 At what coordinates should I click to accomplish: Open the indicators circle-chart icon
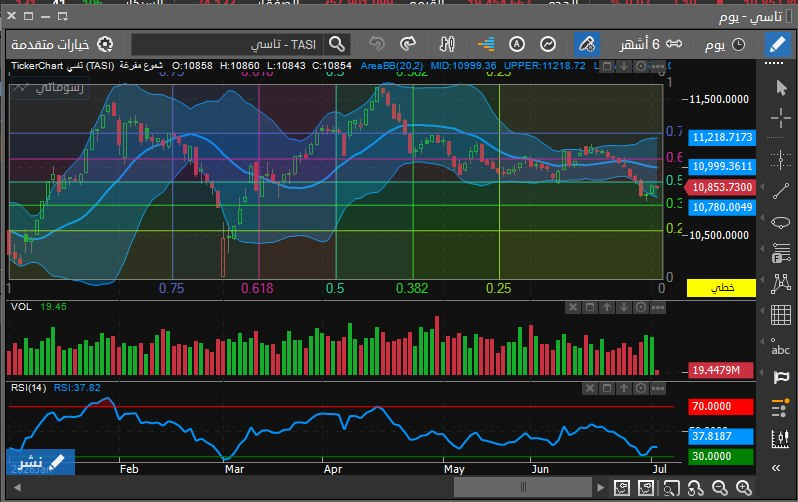[548, 45]
